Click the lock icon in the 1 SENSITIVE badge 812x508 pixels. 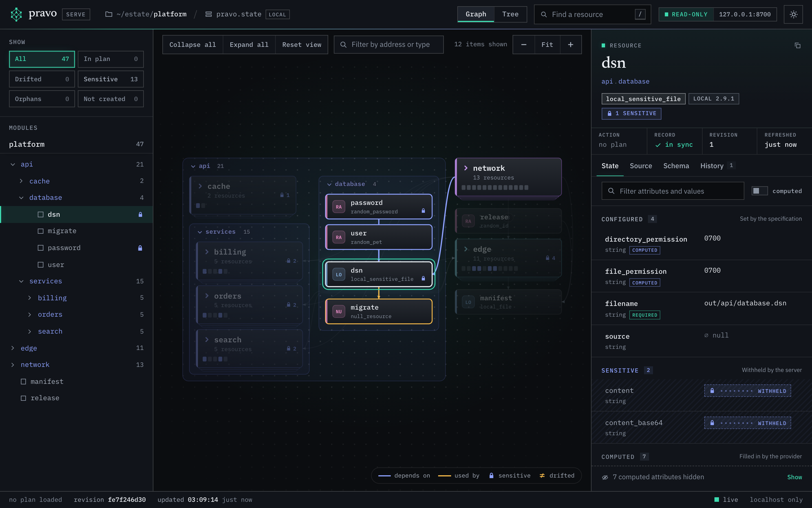(x=609, y=113)
